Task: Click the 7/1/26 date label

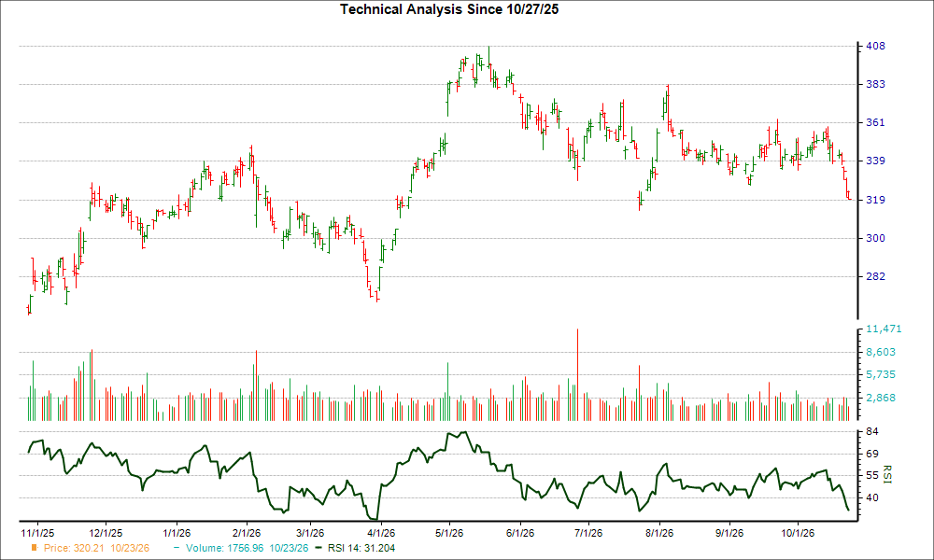Action: click(587, 533)
